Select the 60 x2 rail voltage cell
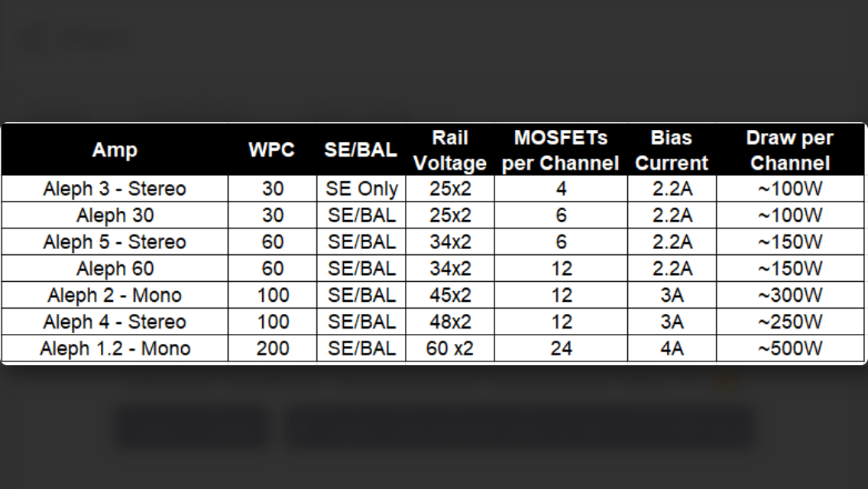 pos(450,348)
